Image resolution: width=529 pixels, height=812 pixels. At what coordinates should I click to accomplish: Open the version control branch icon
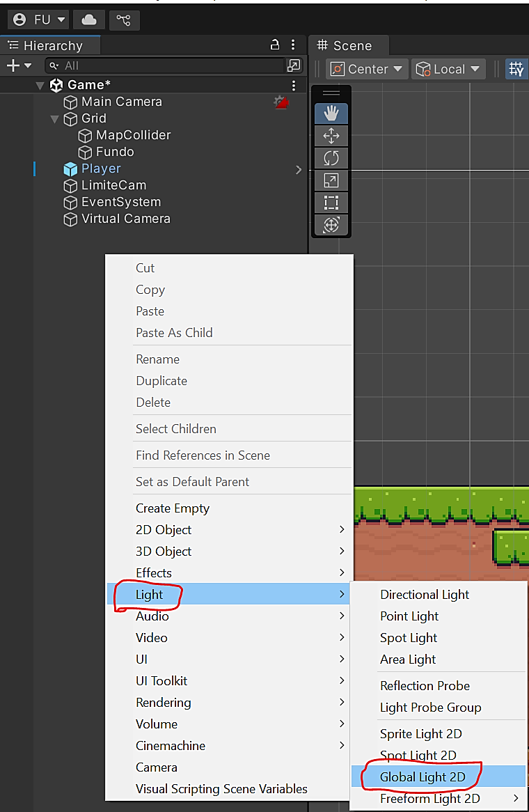click(x=124, y=19)
